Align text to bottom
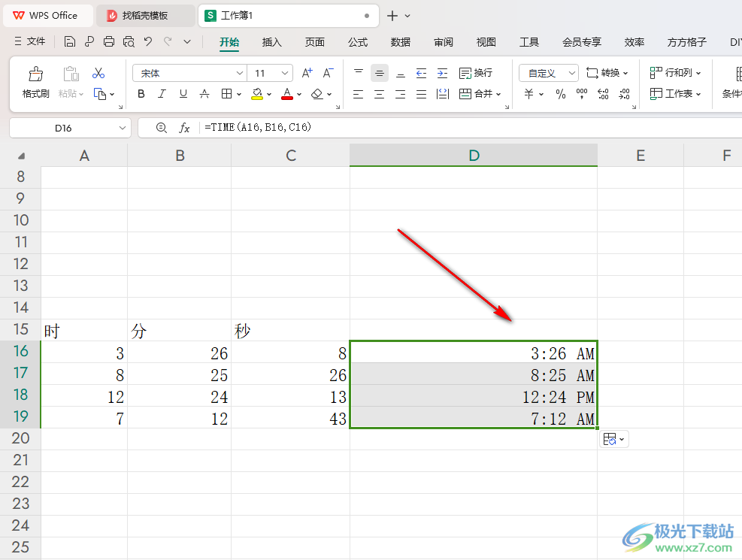Screen dimensions: 742x560 pyautogui.click(x=401, y=73)
